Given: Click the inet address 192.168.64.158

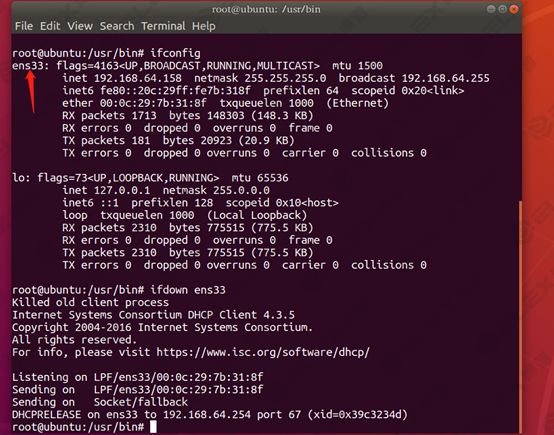Looking at the screenshot, I should (x=138, y=78).
